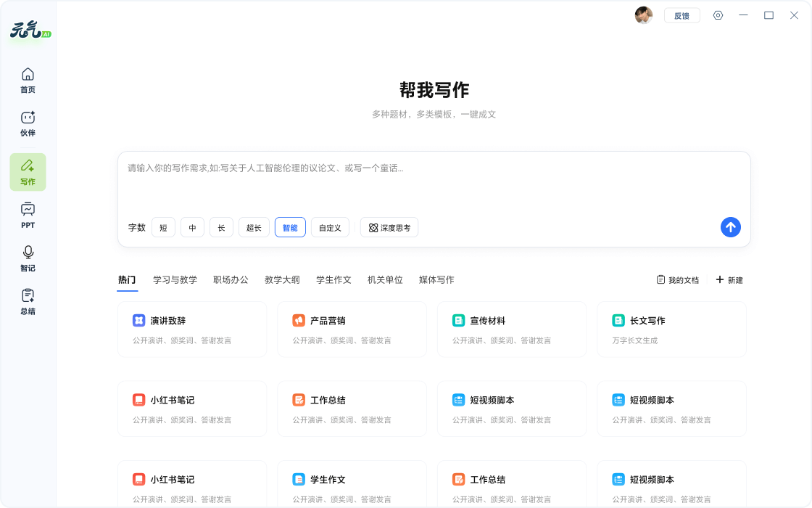The width and height of the screenshot is (812, 508).
Task: Open settings gear icon in title bar
Action: tap(718, 15)
